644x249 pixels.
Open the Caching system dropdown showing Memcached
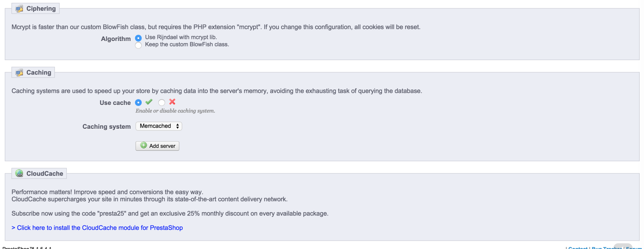tap(159, 126)
